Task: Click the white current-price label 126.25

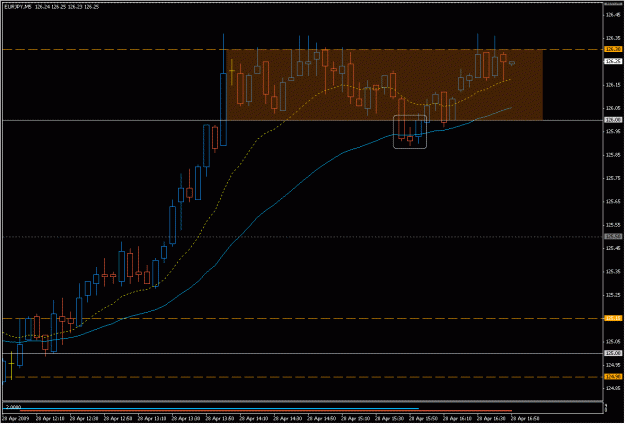Action: 613,61
